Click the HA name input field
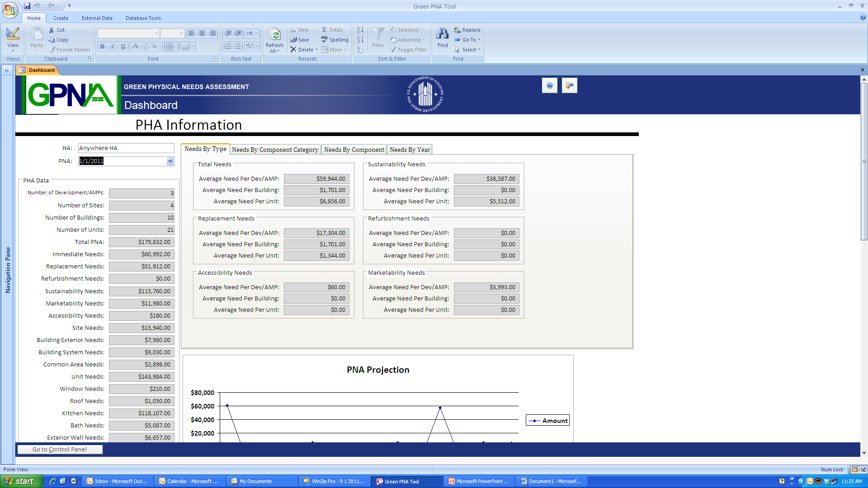Screen dimensions: 868x488 [126, 148]
